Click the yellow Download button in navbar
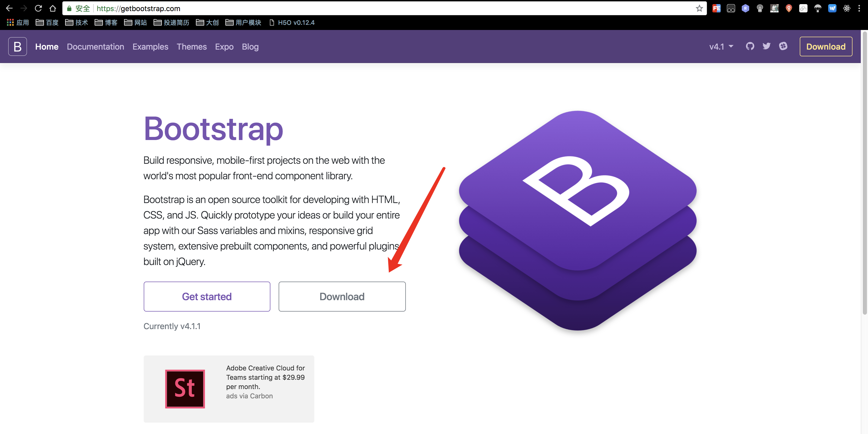 coord(826,47)
